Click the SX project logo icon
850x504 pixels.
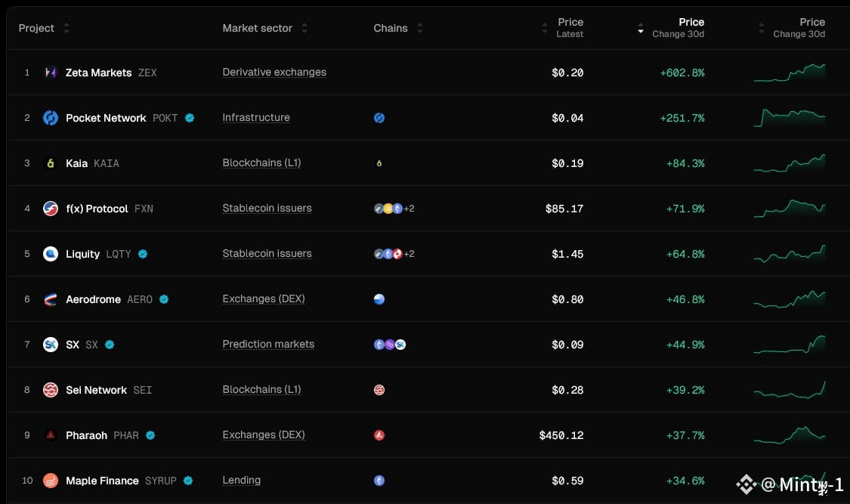click(51, 345)
